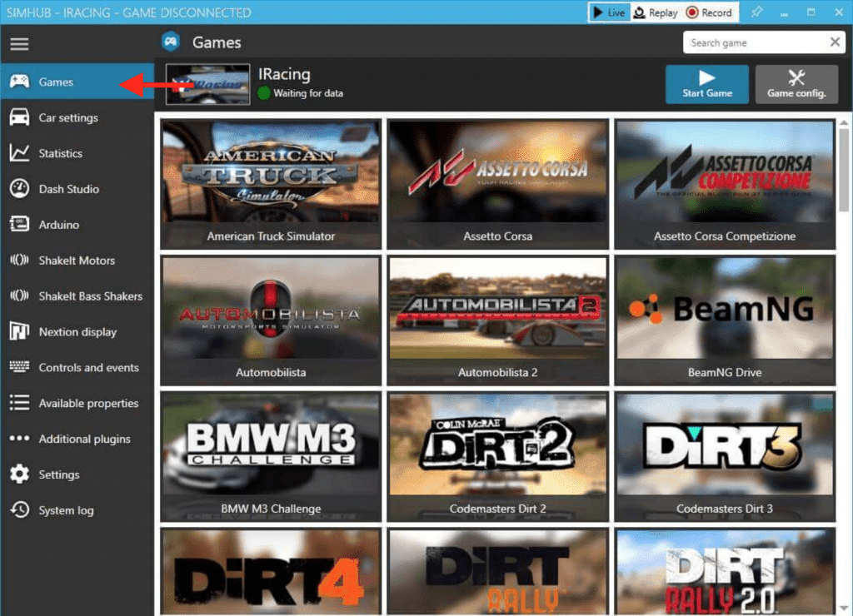Select the Assetto Corsa Competizione thumbnail
The height and width of the screenshot is (616, 853).
pos(725,184)
